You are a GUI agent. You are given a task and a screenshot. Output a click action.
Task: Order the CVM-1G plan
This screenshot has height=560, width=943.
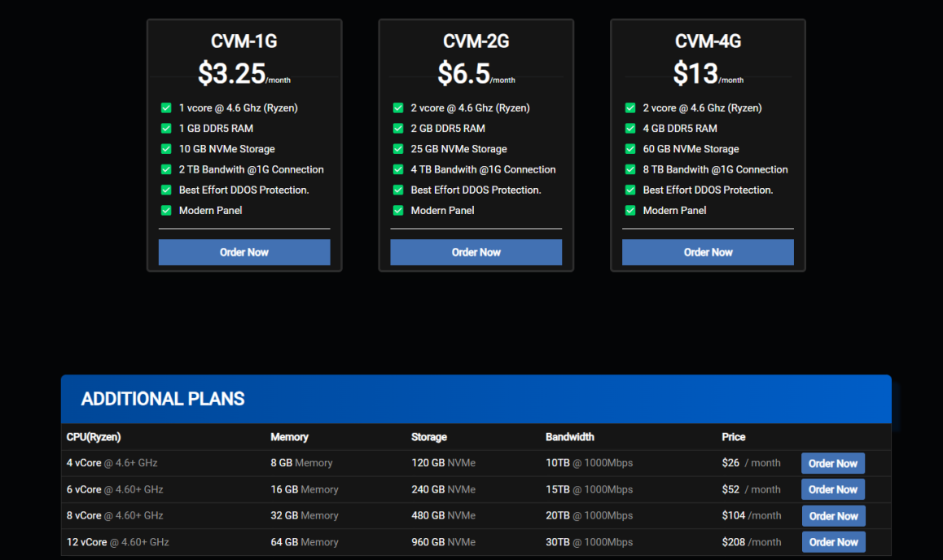[x=244, y=252]
